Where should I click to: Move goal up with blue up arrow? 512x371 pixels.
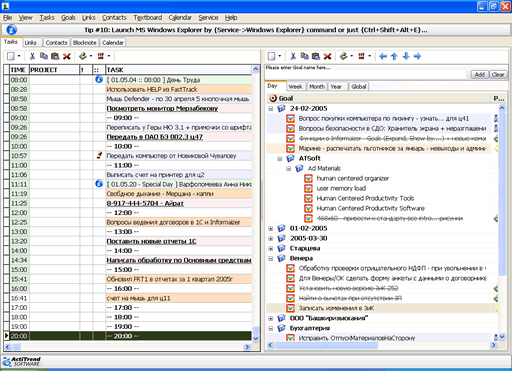394,56
